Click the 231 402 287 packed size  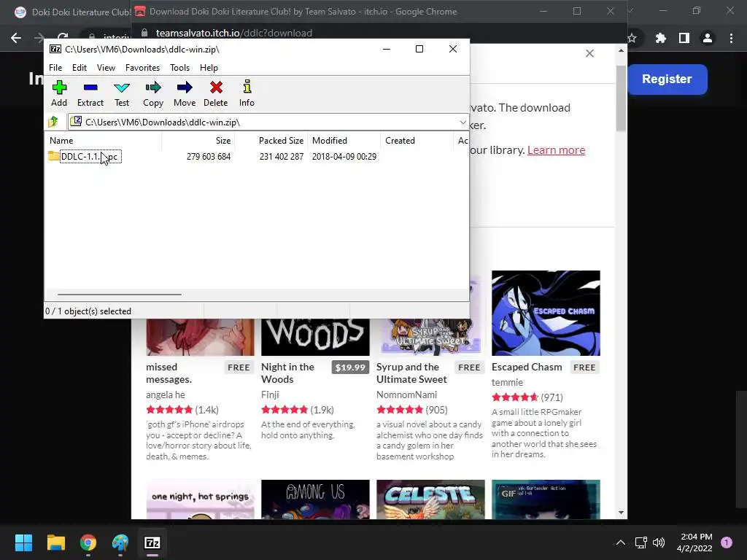(x=282, y=157)
